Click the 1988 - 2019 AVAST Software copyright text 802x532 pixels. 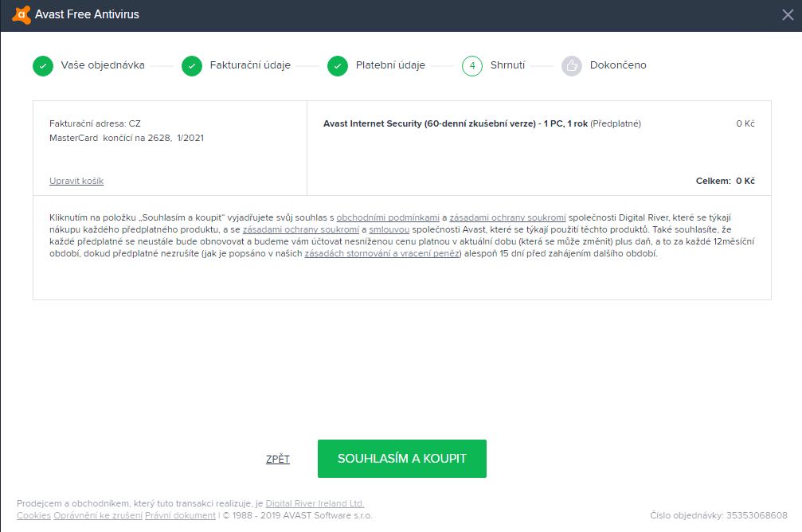click(x=298, y=515)
